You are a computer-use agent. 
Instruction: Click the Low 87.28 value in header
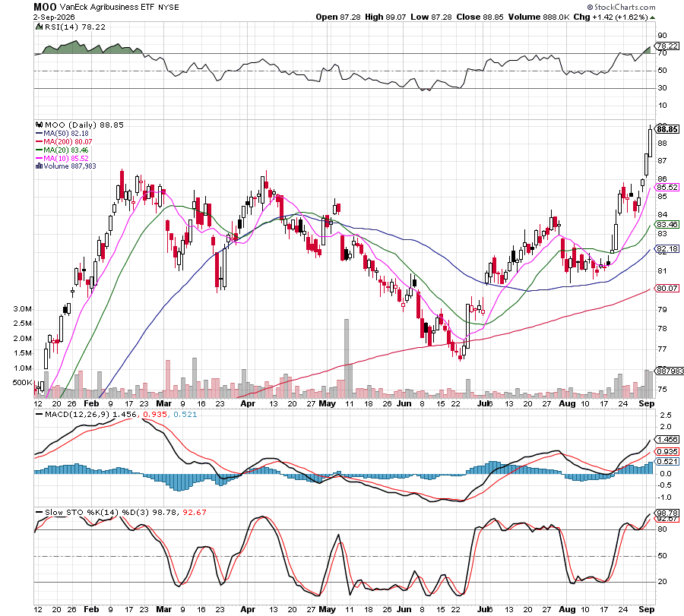coord(431,17)
